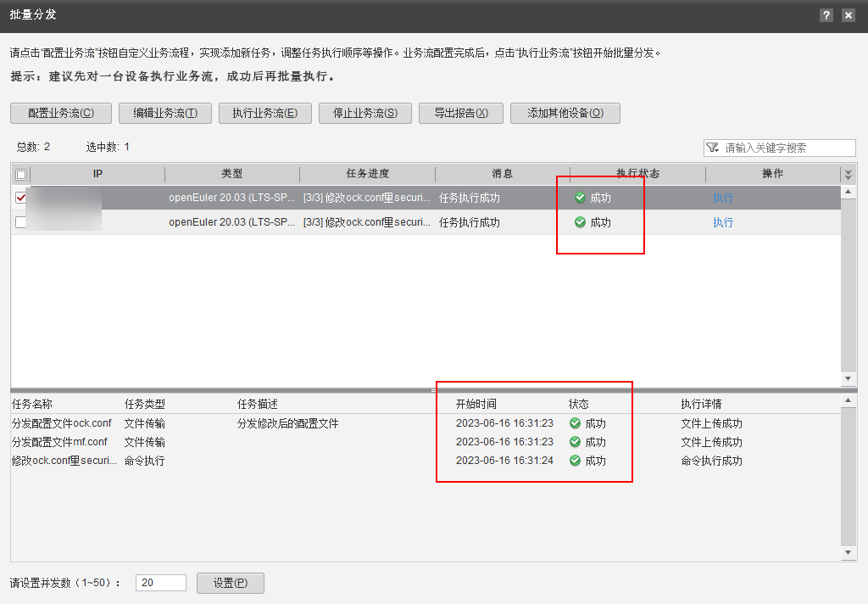Viewport: 868px width, 604px height.
Task: Click the 执行详情 column header
Action: pos(701,404)
